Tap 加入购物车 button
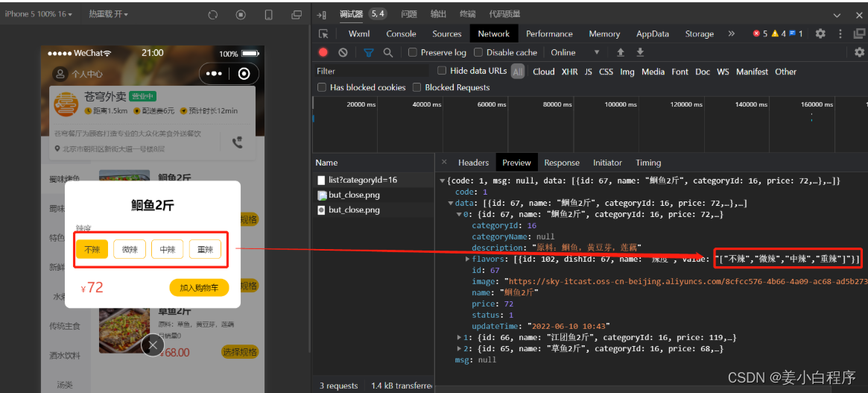 tap(199, 288)
